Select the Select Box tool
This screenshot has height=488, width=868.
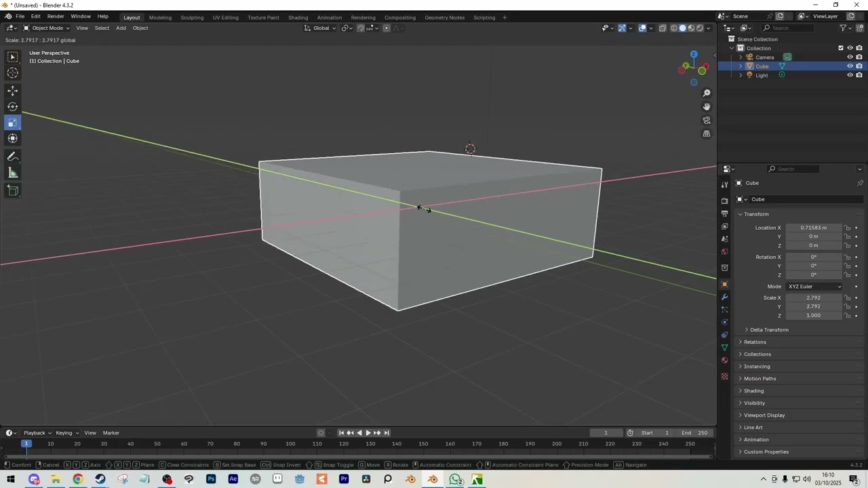pos(13,58)
